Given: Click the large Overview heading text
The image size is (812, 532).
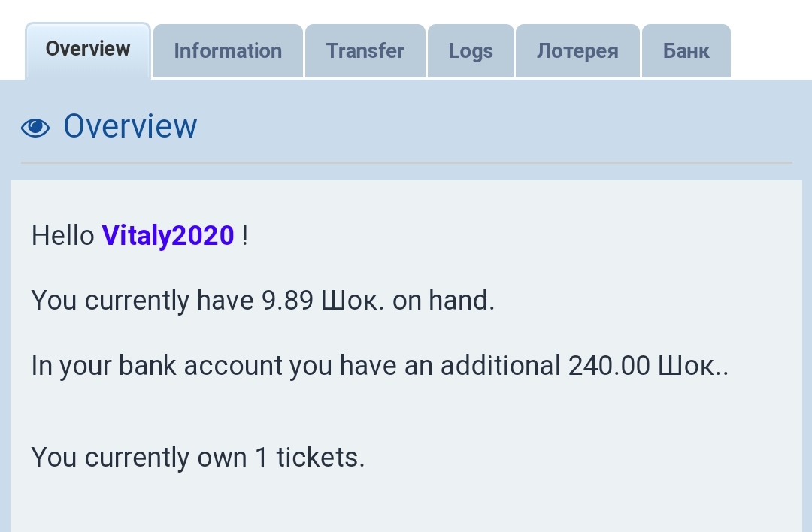Looking at the screenshot, I should tap(130, 126).
